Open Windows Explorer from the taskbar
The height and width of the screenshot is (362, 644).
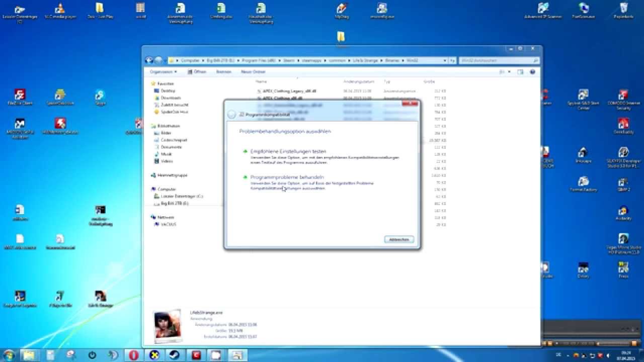(x=28, y=355)
